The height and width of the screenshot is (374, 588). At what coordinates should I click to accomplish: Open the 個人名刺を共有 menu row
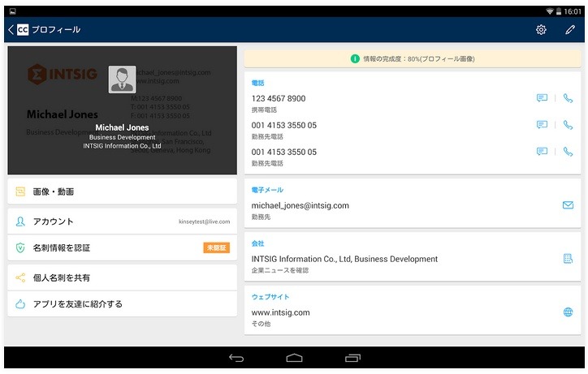123,277
